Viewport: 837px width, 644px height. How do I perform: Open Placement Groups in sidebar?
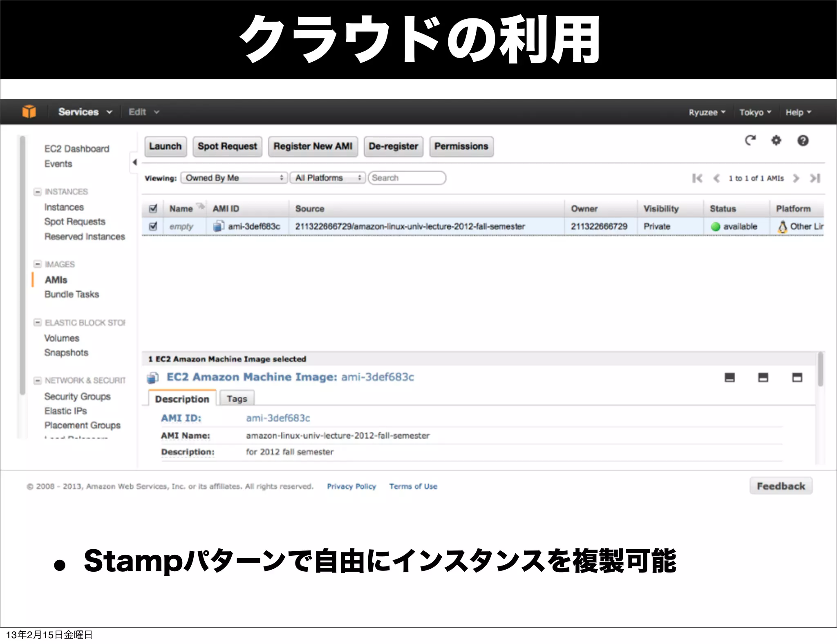pos(82,425)
